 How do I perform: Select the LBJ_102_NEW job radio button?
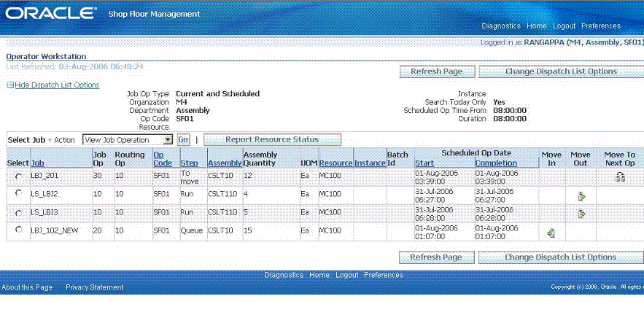coord(18,230)
